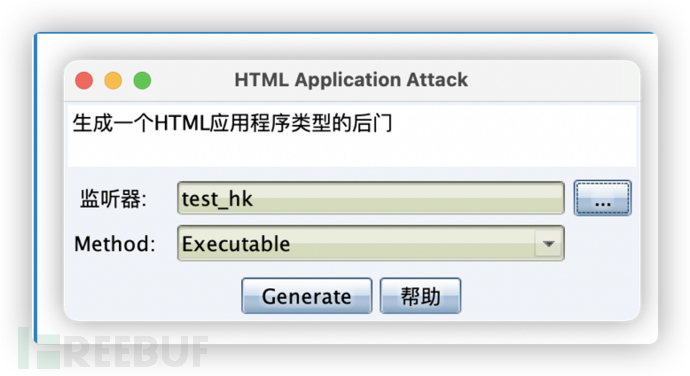Open listener chooser via ellipsis button
The height and width of the screenshot is (376, 690).
[x=602, y=198]
